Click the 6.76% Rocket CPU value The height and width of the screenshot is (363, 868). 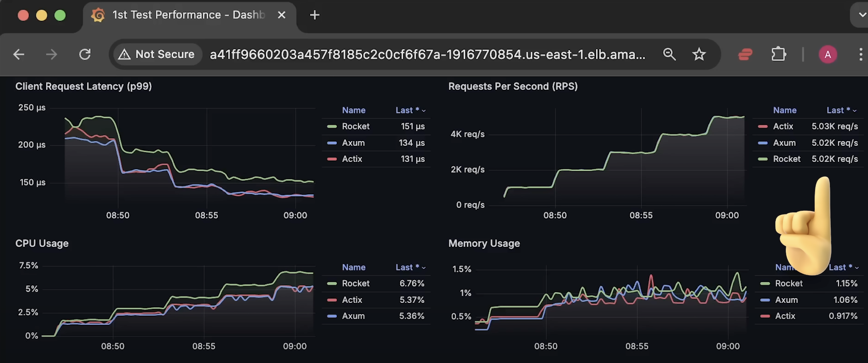click(x=412, y=284)
